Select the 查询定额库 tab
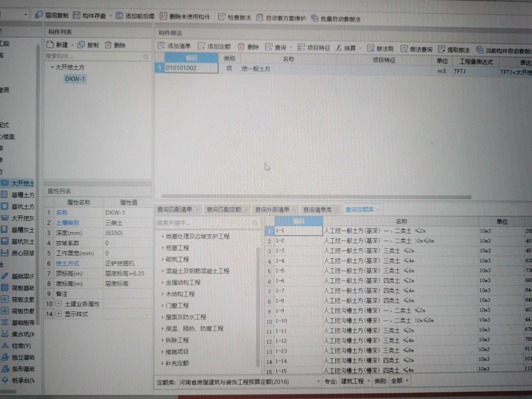Image resolution: width=532 pixels, height=399 pixels. coord(359,209)
